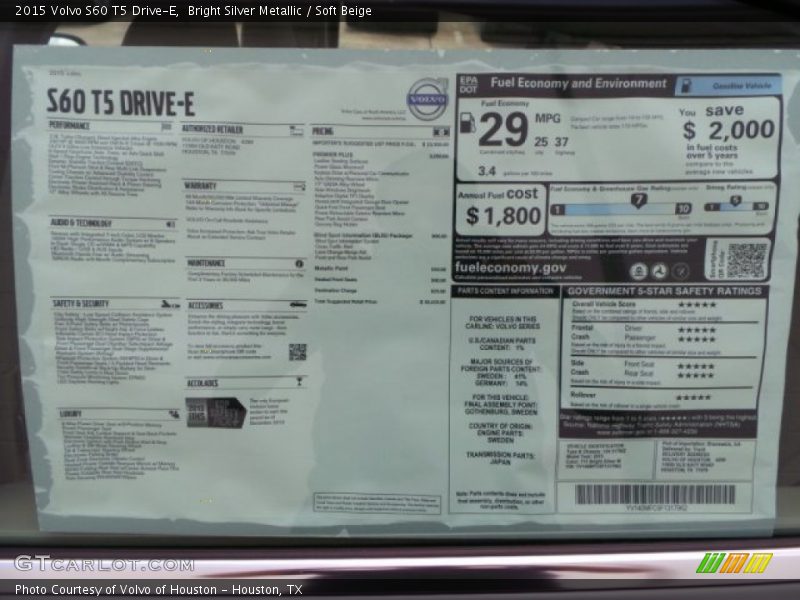The height and width of the screenshot is (600, 800).
Task: Click U.S./Canadian Parts Content text
Action: pyautogui.click(x=501, y=344)
